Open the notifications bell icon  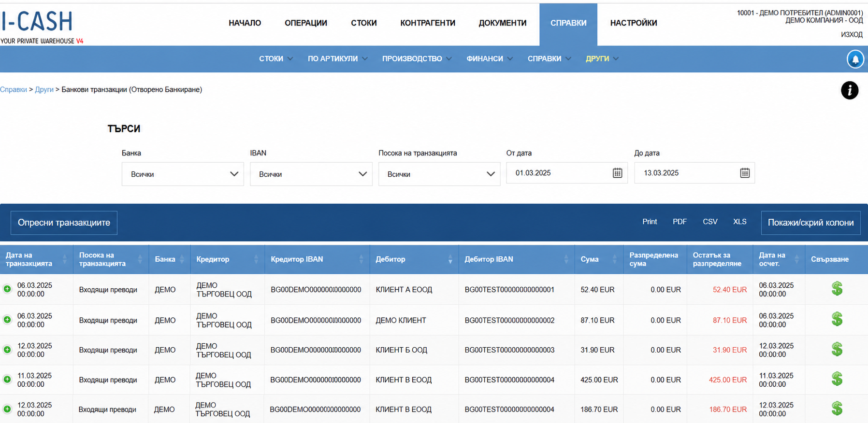(x=855, y=59)
